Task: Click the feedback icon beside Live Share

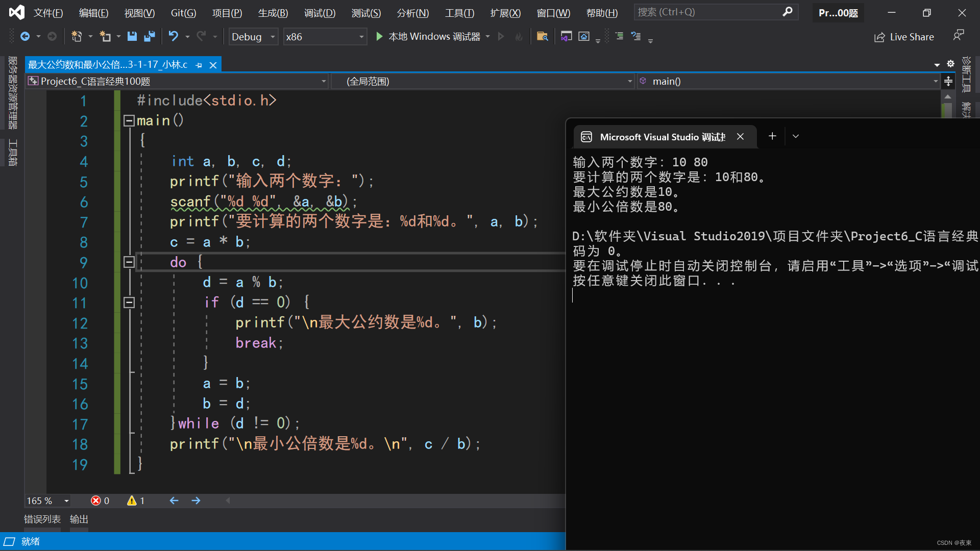Action: tap(958, 35)
